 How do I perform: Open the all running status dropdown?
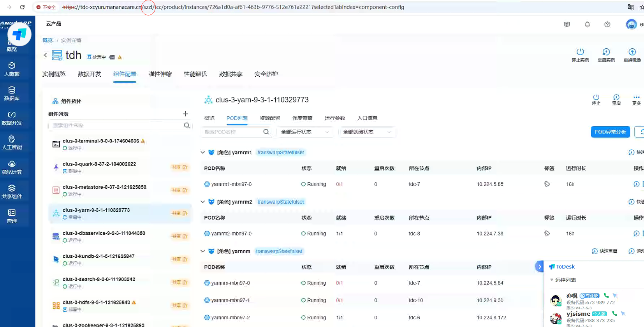pos(305,132)
